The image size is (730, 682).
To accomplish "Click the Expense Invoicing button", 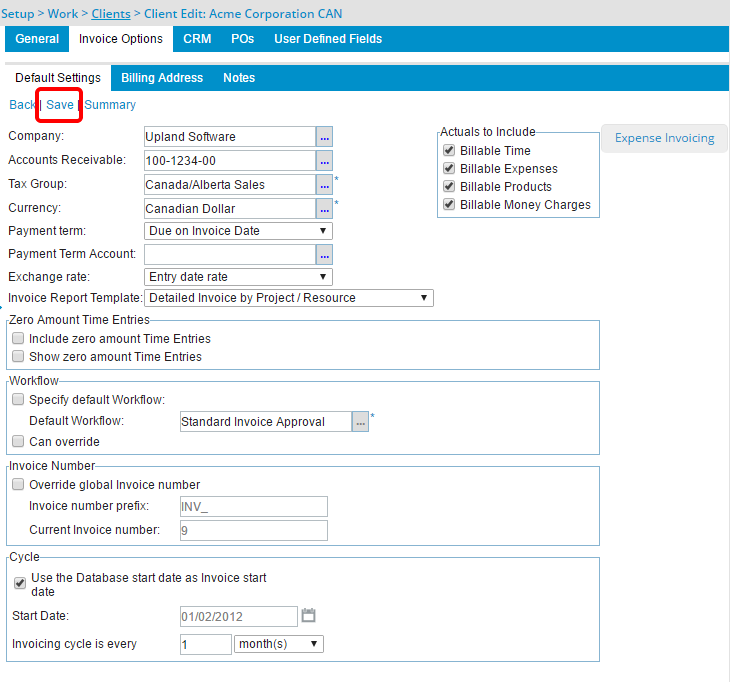I will 664,138.
